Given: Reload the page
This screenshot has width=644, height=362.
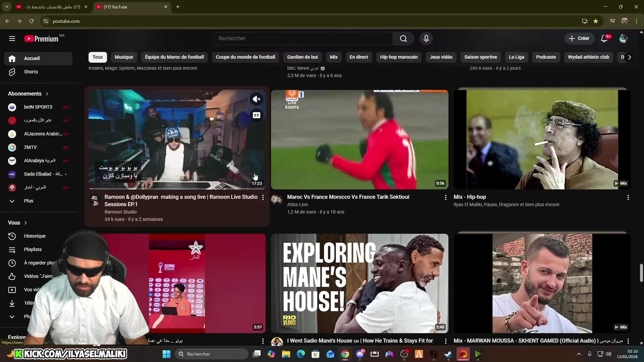Looking at the screenshot, I should coord(31,21).
